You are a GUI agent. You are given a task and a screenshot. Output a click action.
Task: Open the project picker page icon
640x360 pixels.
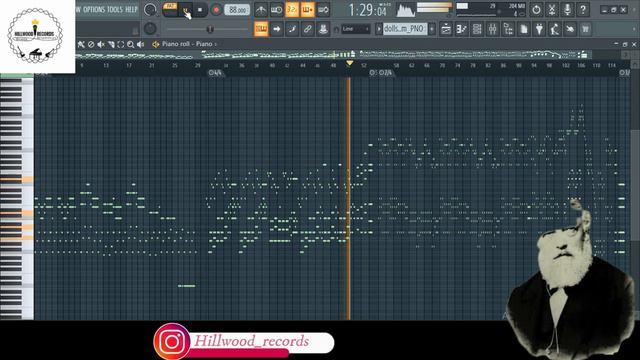tap(524, 29)
